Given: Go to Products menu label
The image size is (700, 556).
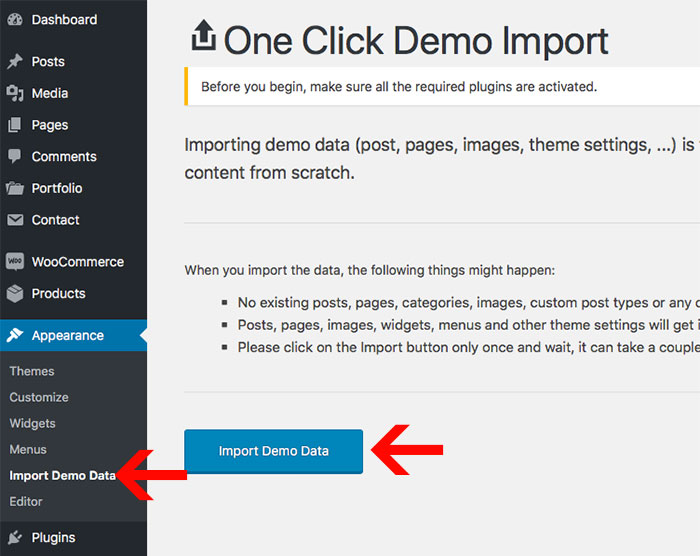Looking at the screenshot, I should pos(58,293).
